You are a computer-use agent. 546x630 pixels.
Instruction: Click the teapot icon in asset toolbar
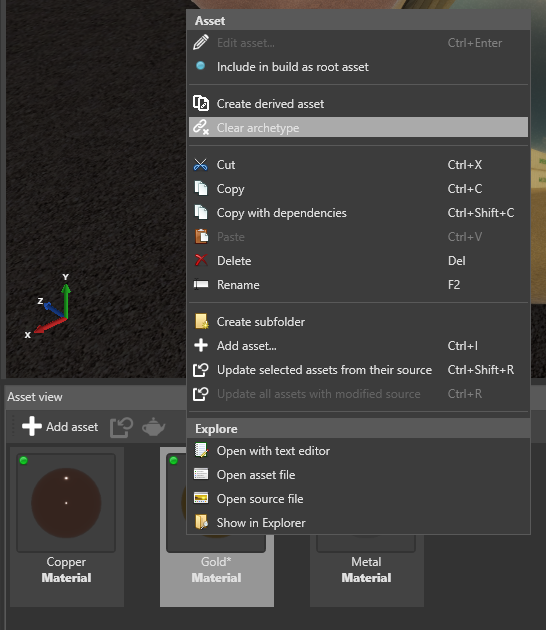pos(153,427)
